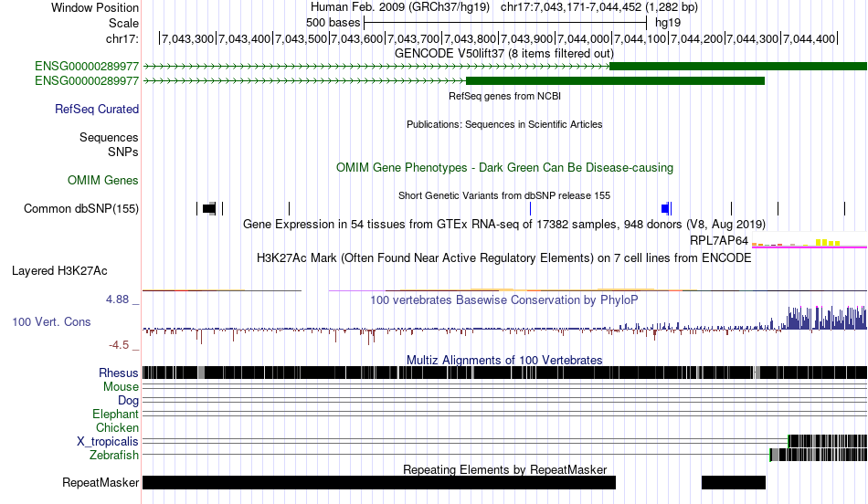Open the H3K27Ac Mark ENCODE track title
Image resolution: width=868 pixels, height=504 pixels.
(503, 257)
